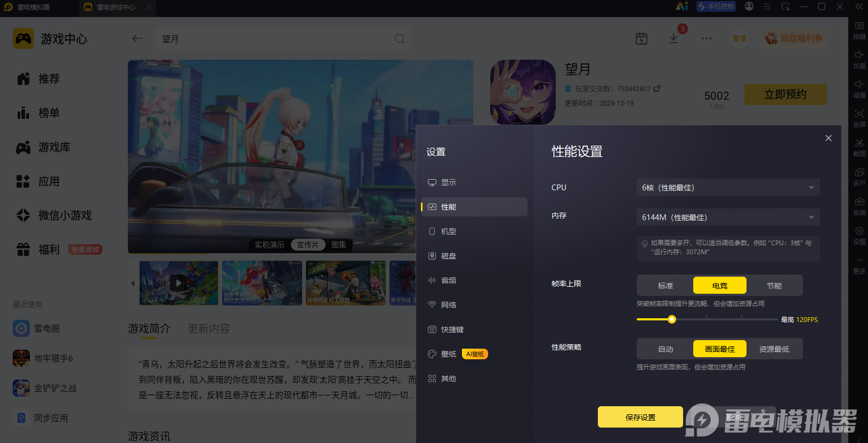The height and width of the screenshot is (443, 868).
Task: Click the 手机控制 button in title bar
Action: (717, 6)
